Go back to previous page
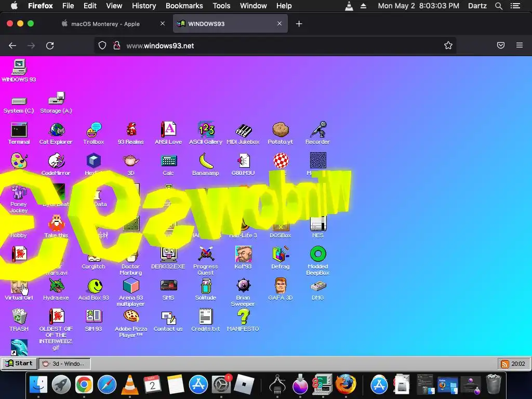Viewport: 532px width, 399px height. (12, 46)
